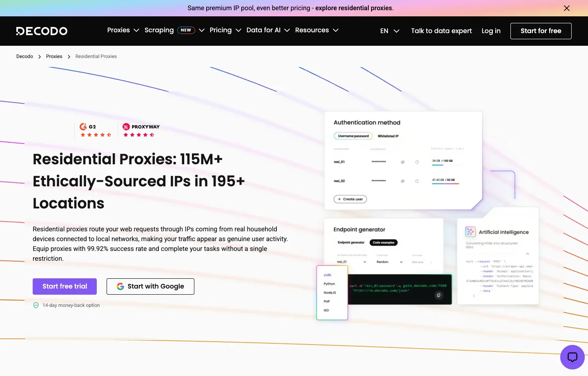
Task: Expand the Data for AI chevron
Action: point(287,30)
